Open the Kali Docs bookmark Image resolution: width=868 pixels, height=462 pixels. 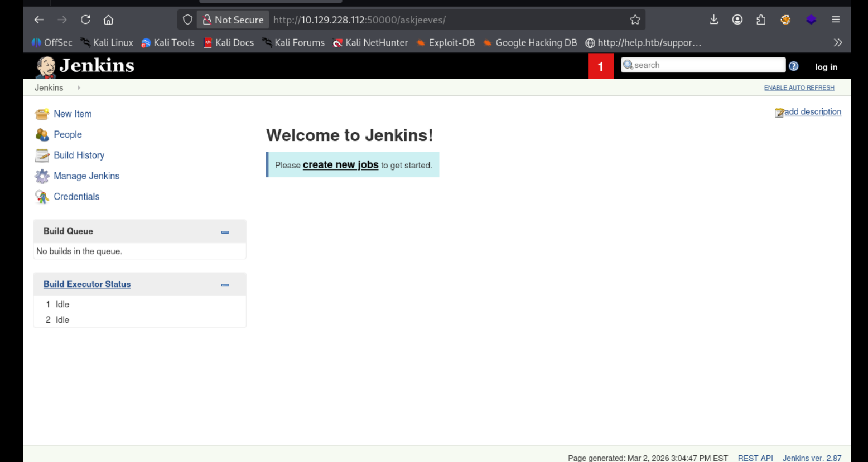click(229, 43)
